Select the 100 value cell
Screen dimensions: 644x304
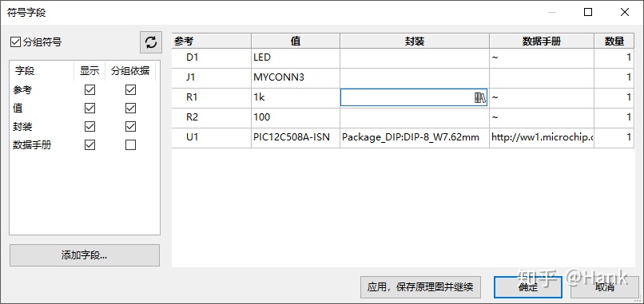point(296,117)
